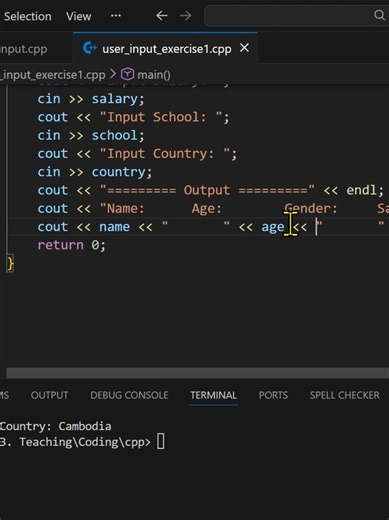Click the breadcrumb file name input_exercise1.cpp
The width and height of the screenshot is (389, 520).
coord(53,75)
